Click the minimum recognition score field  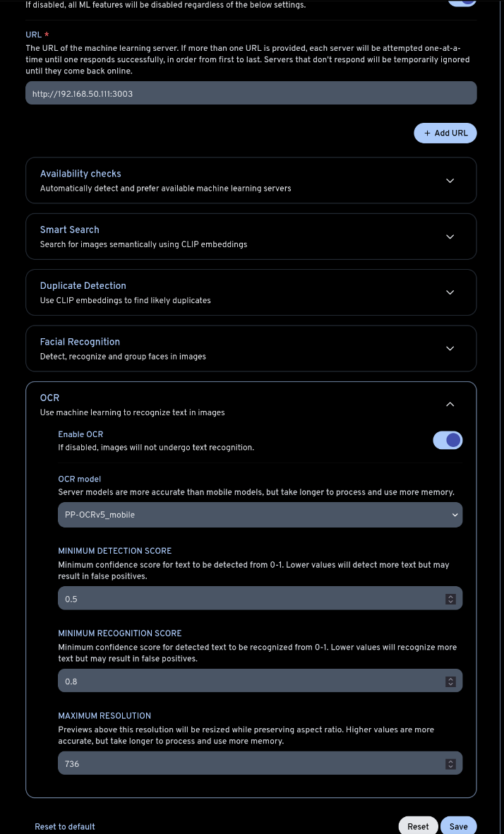(x=251, y=681)
